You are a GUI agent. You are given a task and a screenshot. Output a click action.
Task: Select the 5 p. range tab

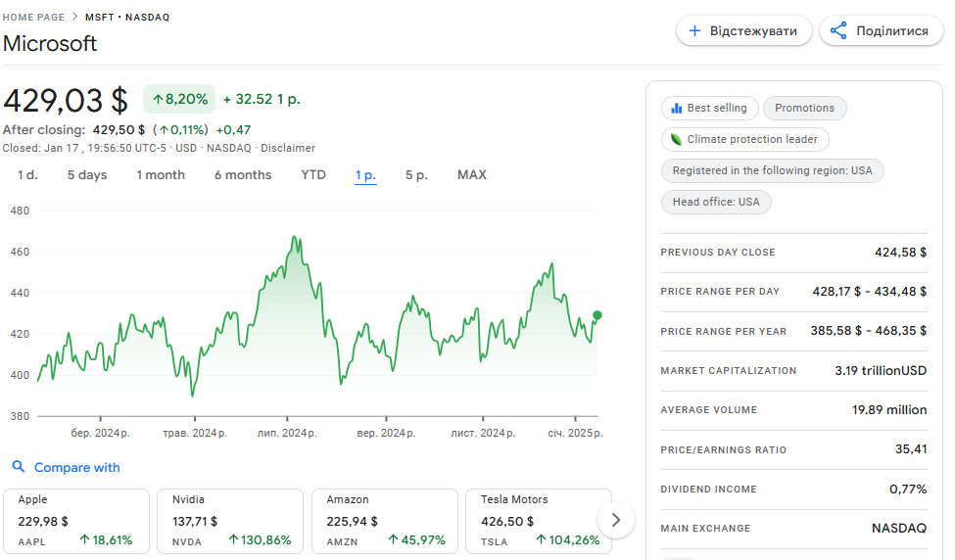(x=416, y=175)
